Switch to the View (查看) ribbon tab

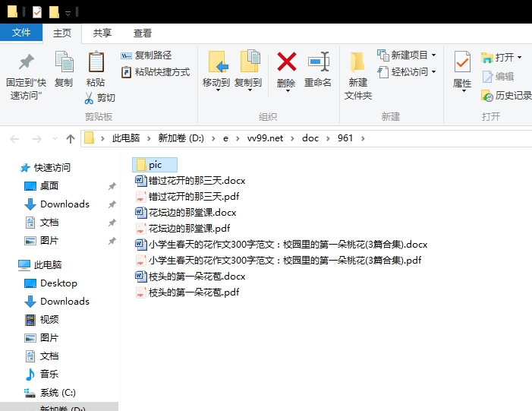[142, 33]
